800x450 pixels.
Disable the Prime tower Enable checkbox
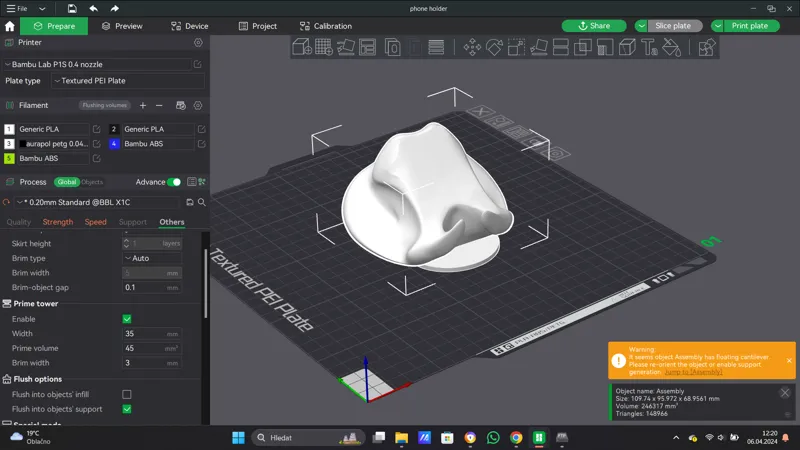127,319
